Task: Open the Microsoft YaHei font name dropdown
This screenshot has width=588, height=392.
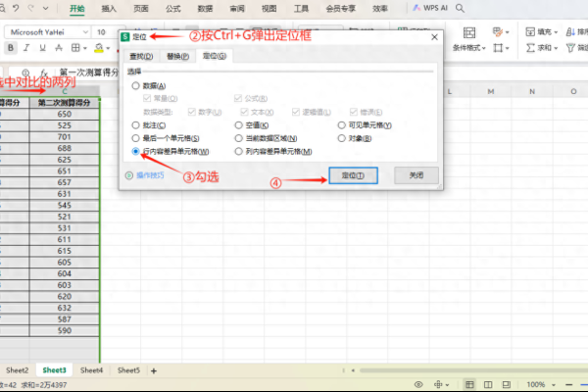Action: point(85,32)
